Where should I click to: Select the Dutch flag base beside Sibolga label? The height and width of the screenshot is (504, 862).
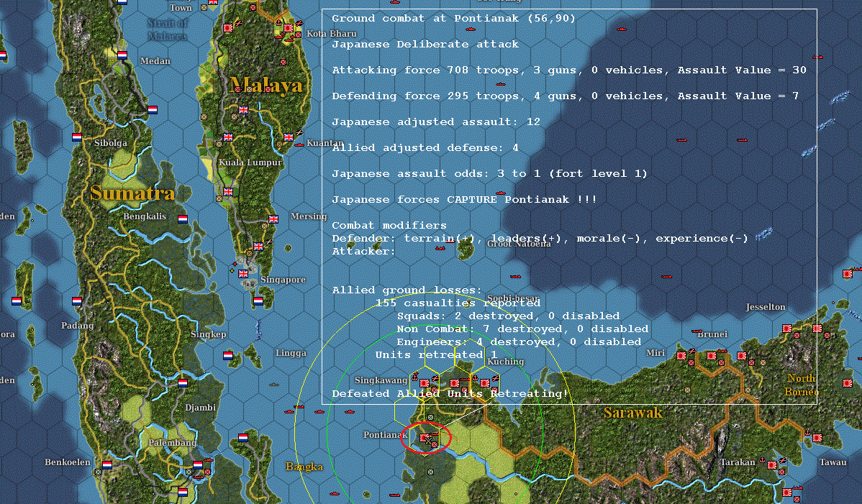point(77,137)
